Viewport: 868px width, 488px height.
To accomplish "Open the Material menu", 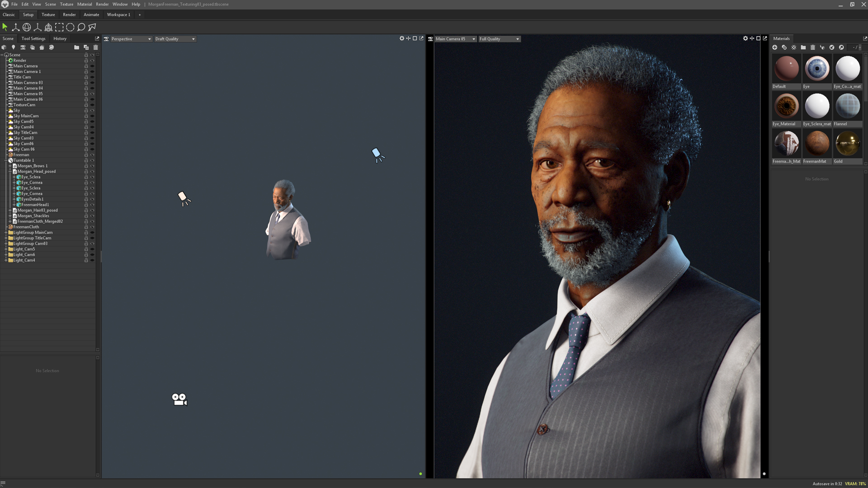I will pyautogui.click(x=84, y=4).
